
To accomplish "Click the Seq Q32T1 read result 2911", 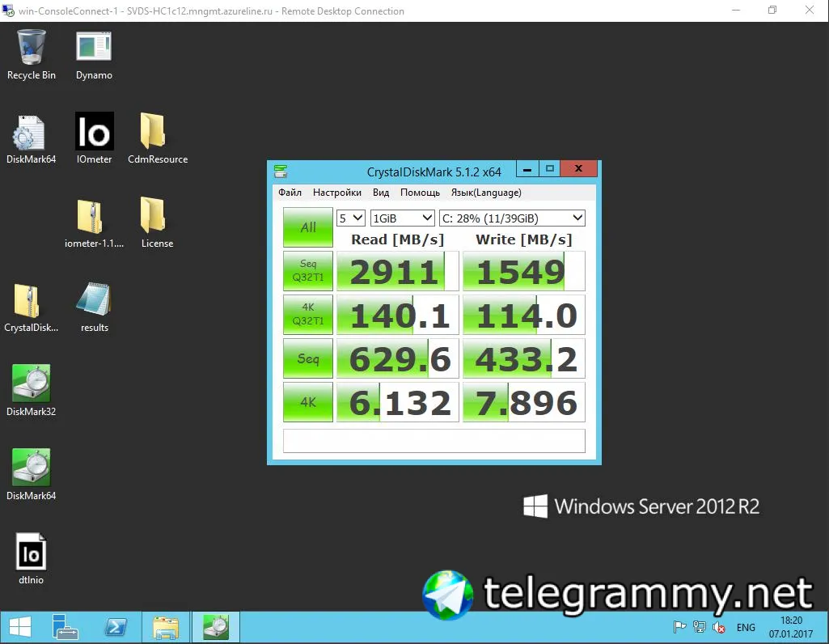I will coord(398,271).
